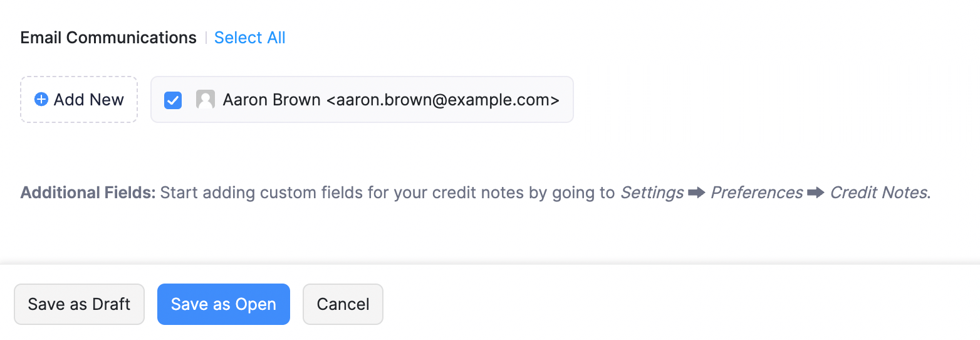Click the italic Settings text
This screenshot has height=340, width=980.
tap(652, 193)
